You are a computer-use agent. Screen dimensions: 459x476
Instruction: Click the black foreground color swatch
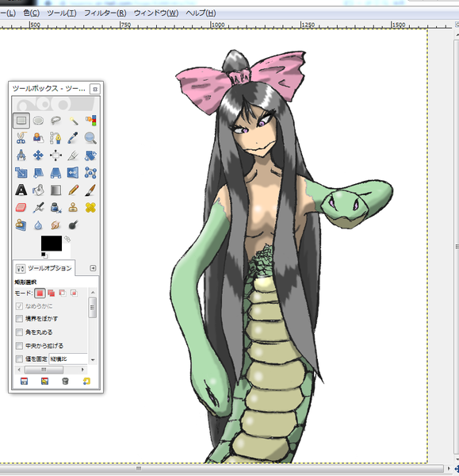pyautogui.click(x=52, y=244)
